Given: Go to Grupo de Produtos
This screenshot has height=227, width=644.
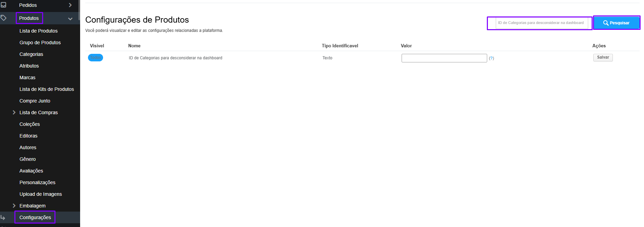Looking at the screenshot, I should pyautogui.click(x=40, y=43).
